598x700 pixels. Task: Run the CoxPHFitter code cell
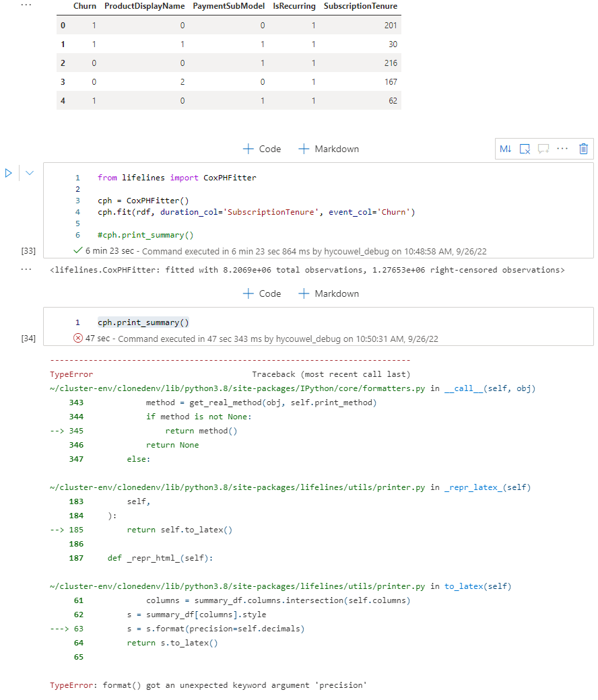(x=8, y=173)
